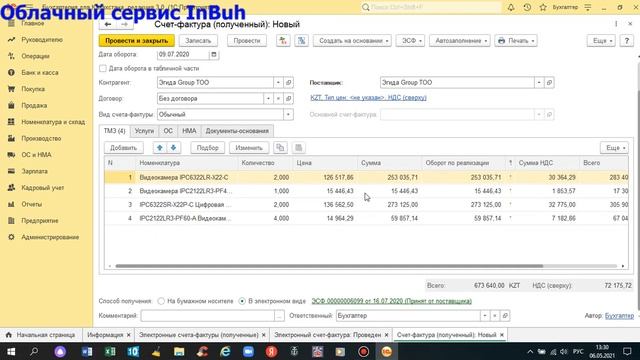Open the Покупка section in sidebar
The image size is (640, 360).
[33, 89]
